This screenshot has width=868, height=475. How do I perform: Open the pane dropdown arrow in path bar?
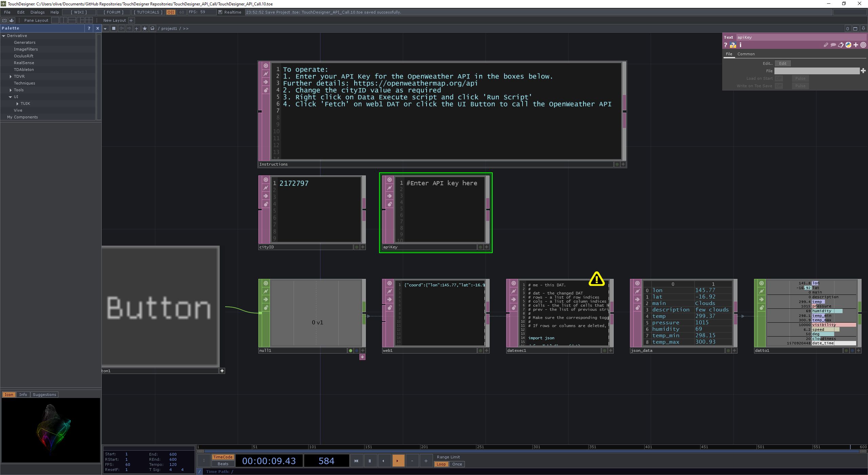[x=105, y=28]
